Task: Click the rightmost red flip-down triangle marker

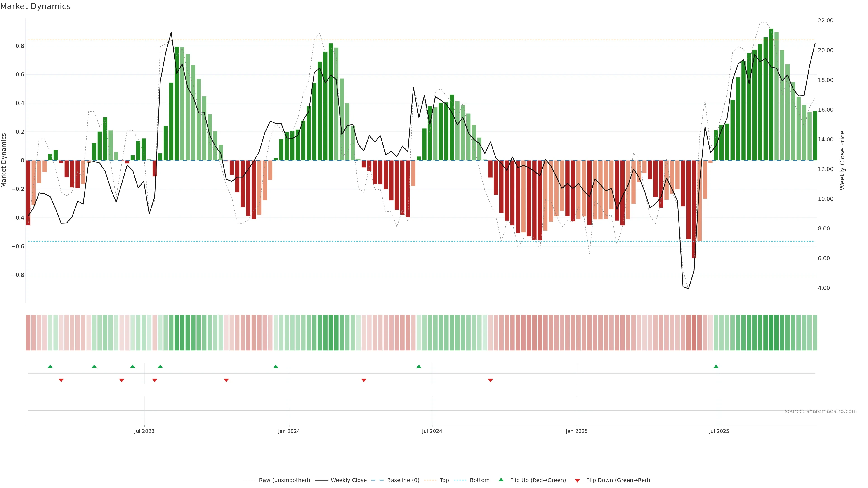Action: tap(490, 380)
